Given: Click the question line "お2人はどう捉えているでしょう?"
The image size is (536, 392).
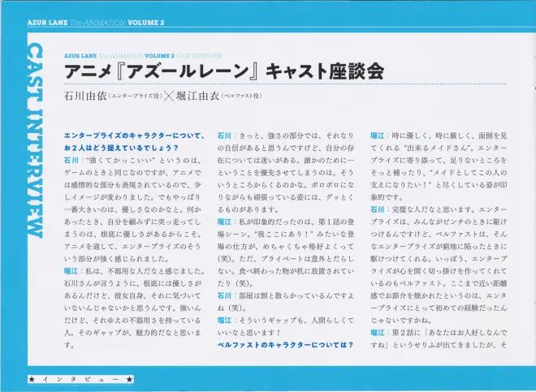Looking at the screenshot, I should (121, 148).
